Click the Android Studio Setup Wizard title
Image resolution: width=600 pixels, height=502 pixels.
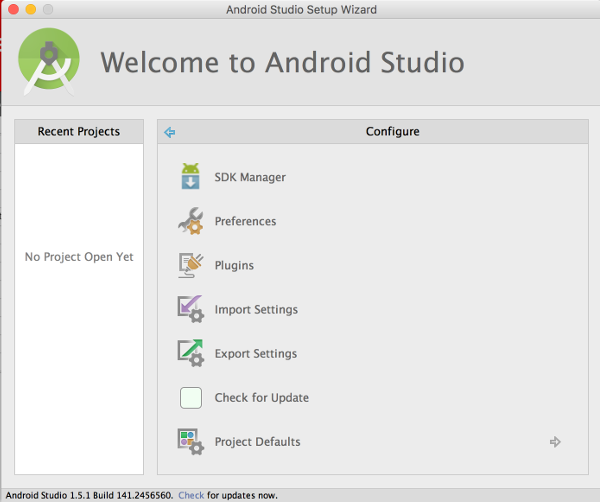pyautogui.click(x=301, y=10)
